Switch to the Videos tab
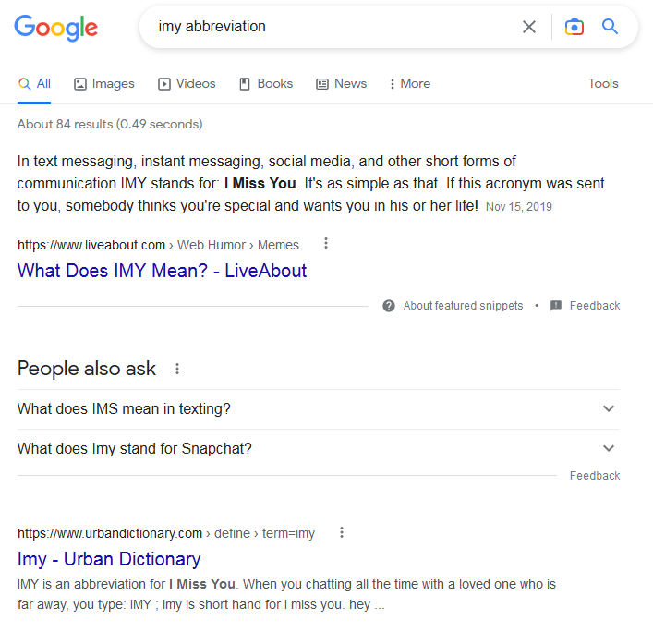This screenshot has width=653, height=644. pos(187,84)
